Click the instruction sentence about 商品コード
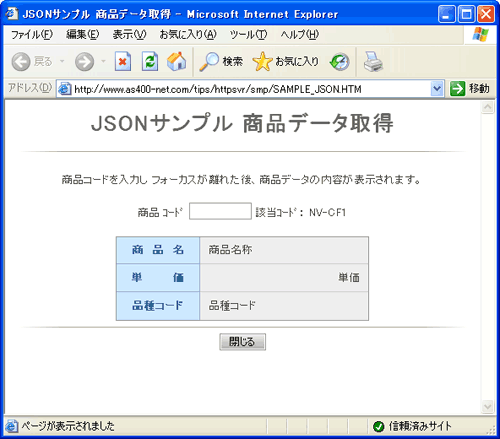This screenshot has height=439, width=500. point(241,180)
